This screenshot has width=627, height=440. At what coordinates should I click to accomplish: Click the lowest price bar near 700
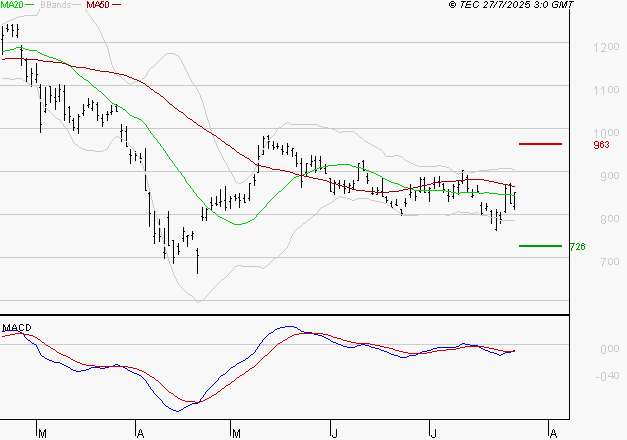coord(198,263)
